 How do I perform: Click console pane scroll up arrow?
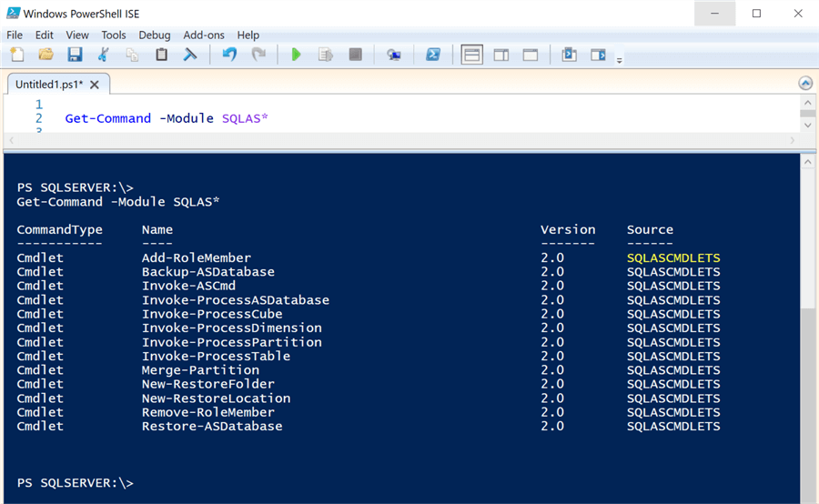click(807, 162)
